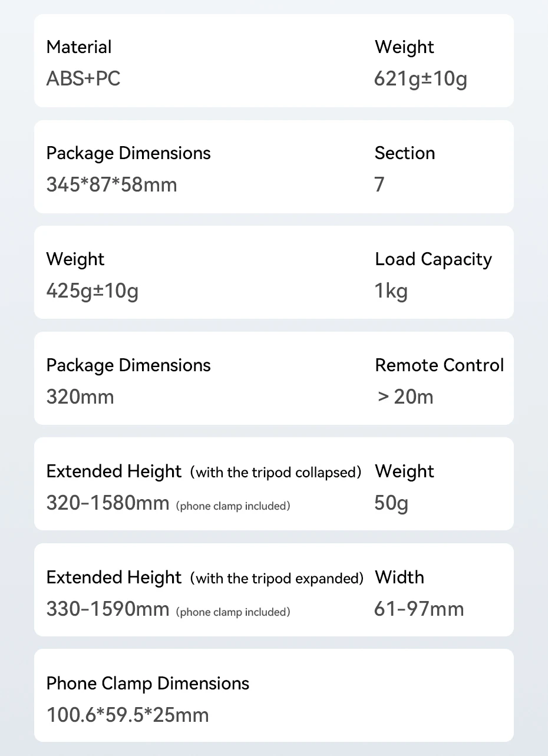
Task: Click the tripod expanded note text
Action: [x=276, y=578]
